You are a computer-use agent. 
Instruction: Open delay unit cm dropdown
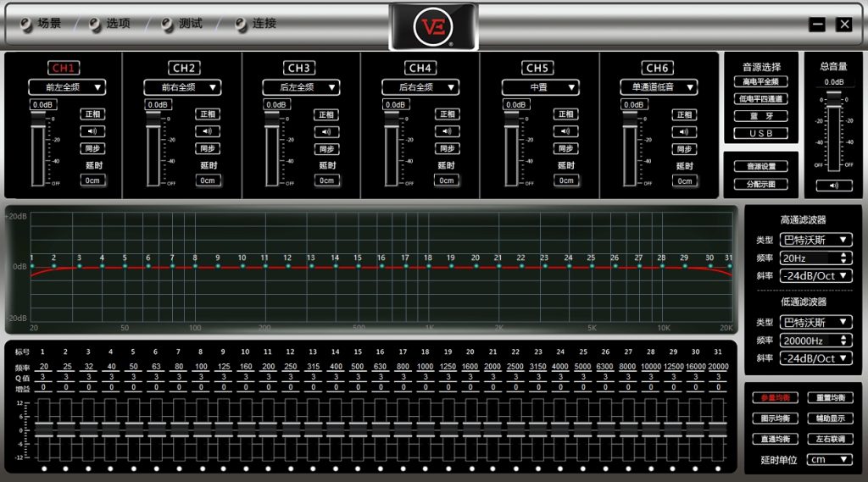(829, 459)
